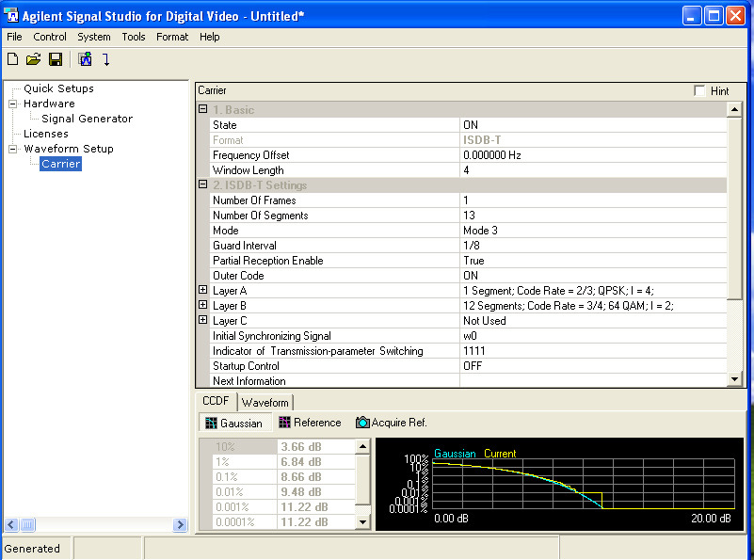
Task: Click the application icon in the title bar
Action: click(11, 16)
